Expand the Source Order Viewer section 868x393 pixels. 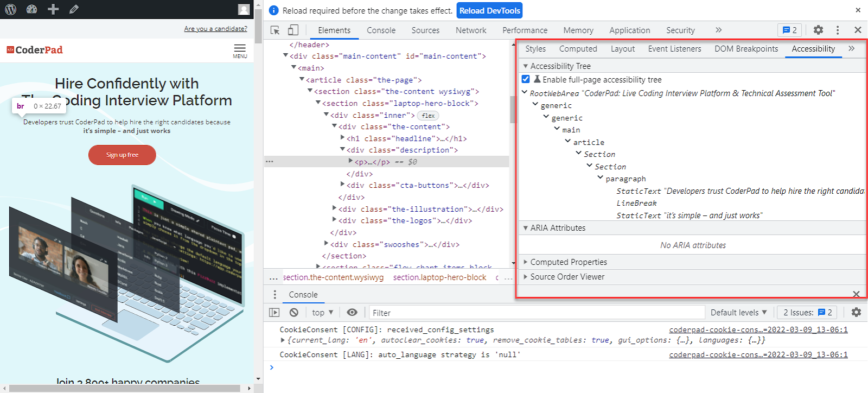526,277
